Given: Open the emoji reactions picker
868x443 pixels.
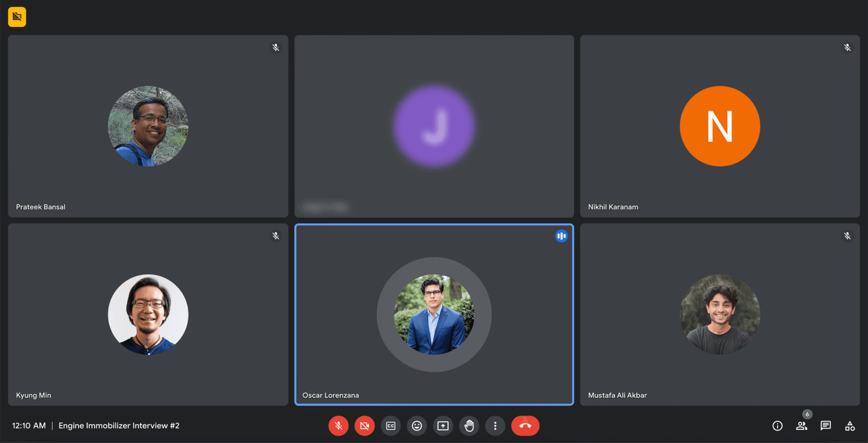Looking at the screenshot, I should coord(417,426).
